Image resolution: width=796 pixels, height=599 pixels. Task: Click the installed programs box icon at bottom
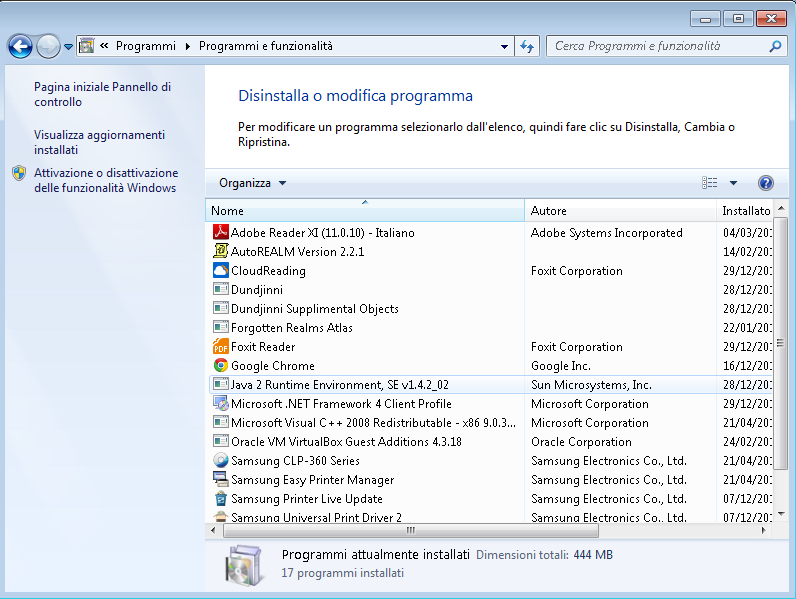click(x=245, y=565)
